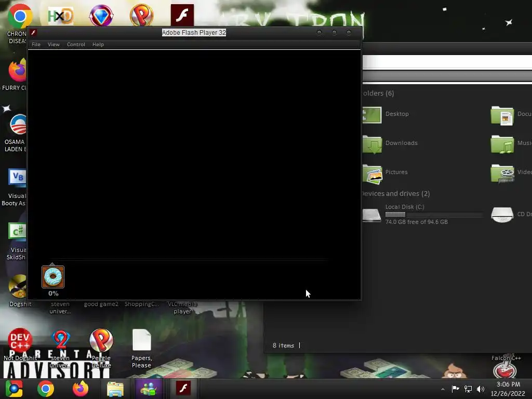Open Firefox from the taskbar

tap(81, 389)
